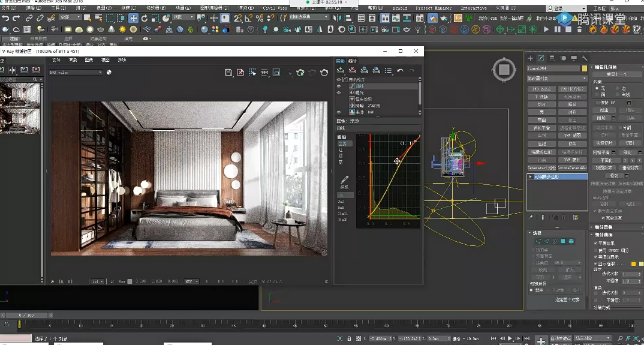The height and width of the screenshot is (345, 644).
Task: Click the layer list options icon
Action: click(x=388, y=70)
